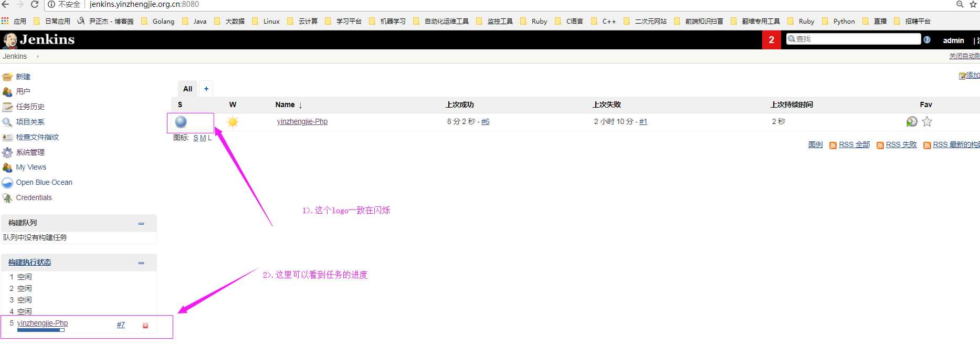Click the RSS 全部 feed icon

[x=833, y=145]
